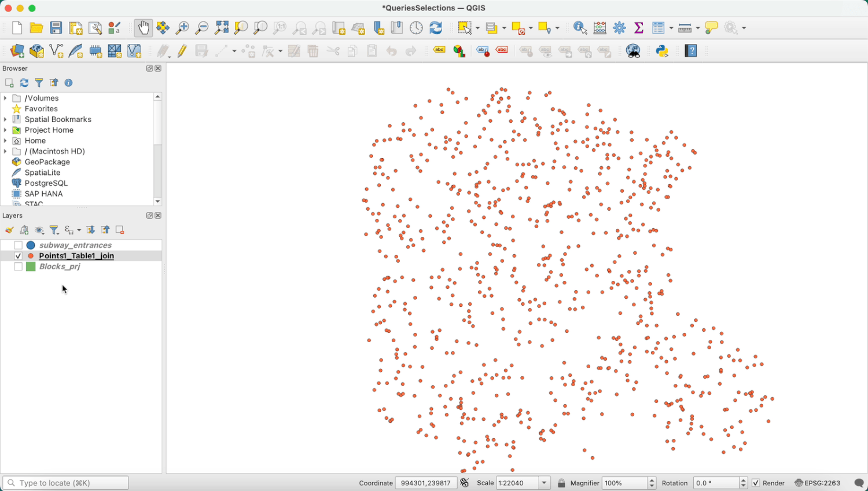The width and height of the screenshot is (868, 491).
Task: Click the Type to locate search field
Action: (65, 482)
